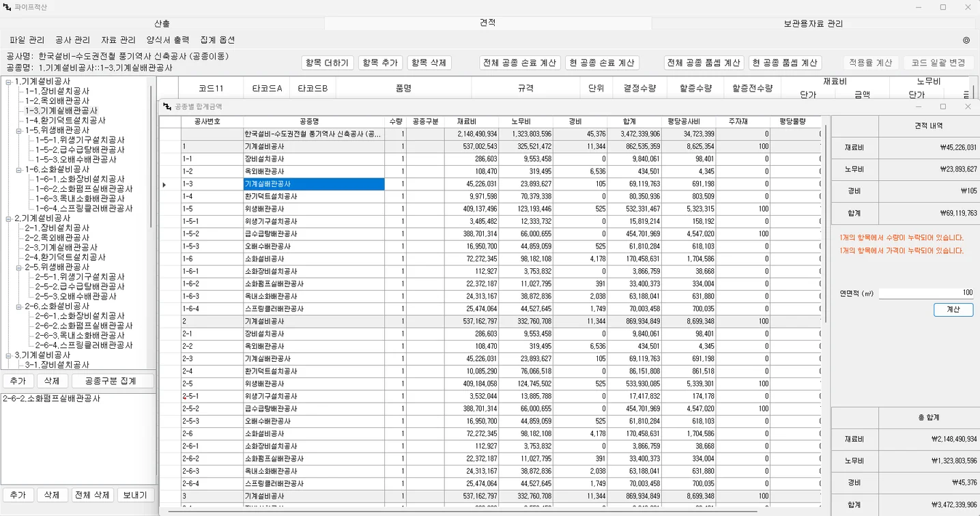
Task: Select 1-6-4.스프링클러배관공사 in the tree
Action: pos(84,209)
